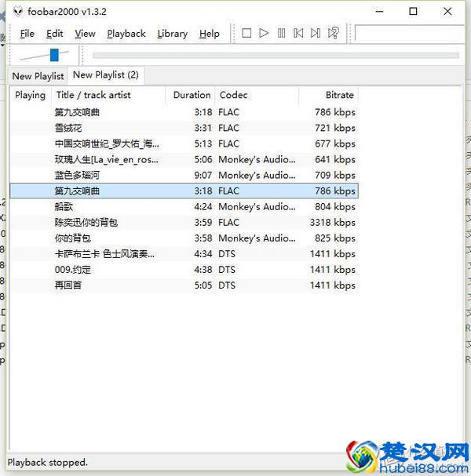471x476 pixels.
Task: Open the Playback menu
Action: click(126, 34)
